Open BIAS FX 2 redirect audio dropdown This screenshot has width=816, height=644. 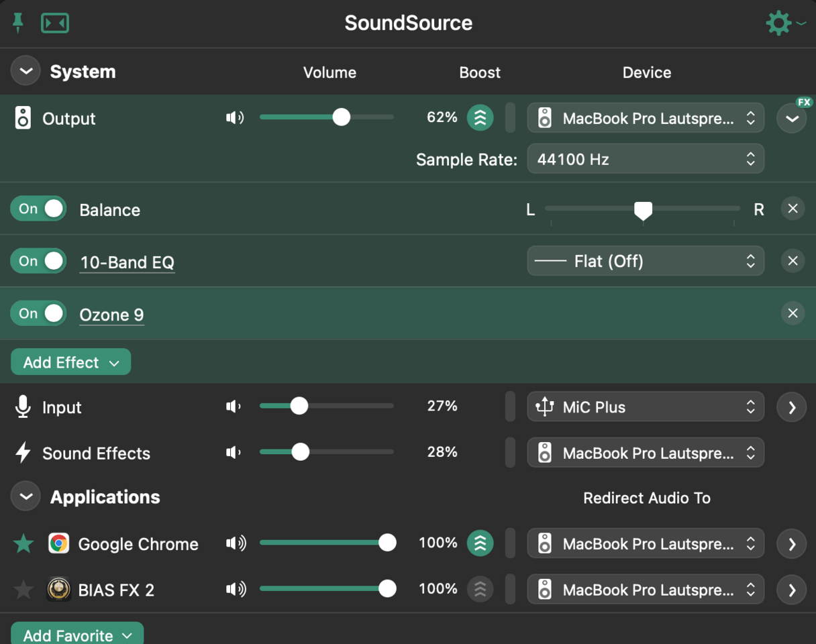[x=646, y=590]
